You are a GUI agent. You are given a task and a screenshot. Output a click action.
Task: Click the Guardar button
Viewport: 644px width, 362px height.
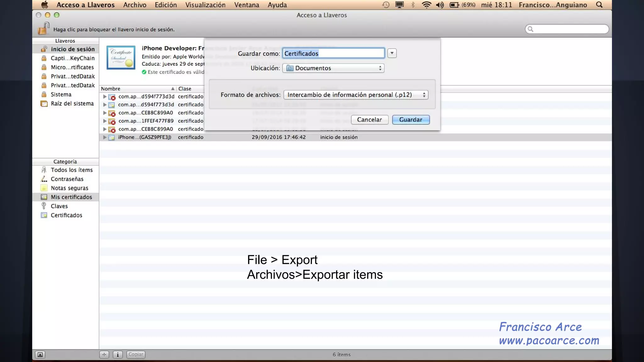pyautogui.click(x=411, y=120)
